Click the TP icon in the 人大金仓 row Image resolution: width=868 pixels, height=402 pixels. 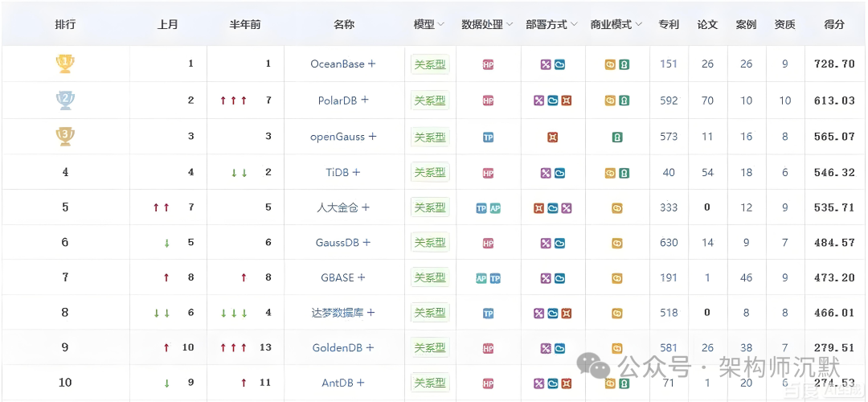tap(481, 208)
